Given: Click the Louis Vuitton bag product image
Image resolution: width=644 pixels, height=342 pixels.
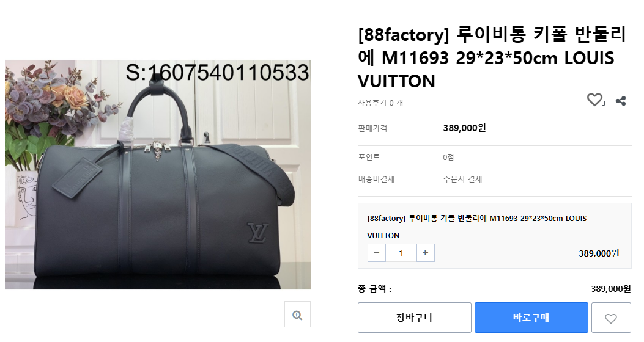Looking at the screenshot, I should [158, 175].
